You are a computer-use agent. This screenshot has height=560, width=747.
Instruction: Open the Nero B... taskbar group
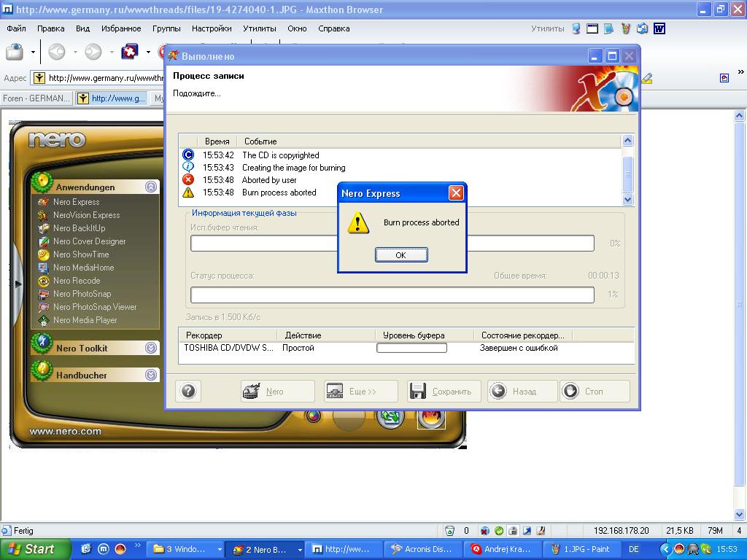point(264,549)
